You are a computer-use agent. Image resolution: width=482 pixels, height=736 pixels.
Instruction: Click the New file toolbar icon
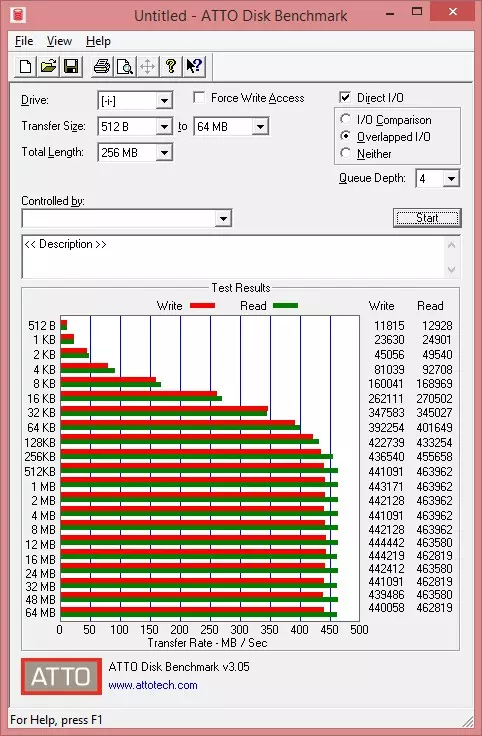25,66
